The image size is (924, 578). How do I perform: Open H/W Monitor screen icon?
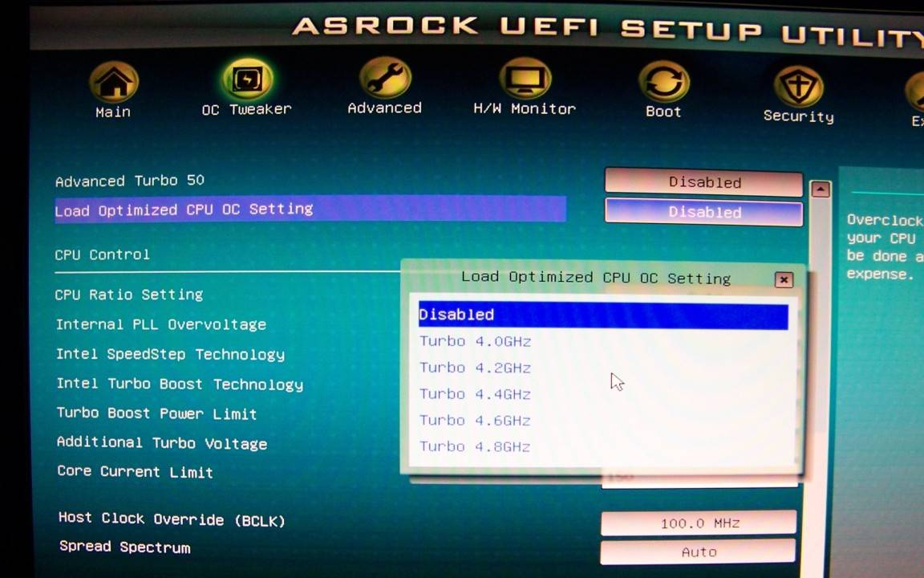point(525,80)
